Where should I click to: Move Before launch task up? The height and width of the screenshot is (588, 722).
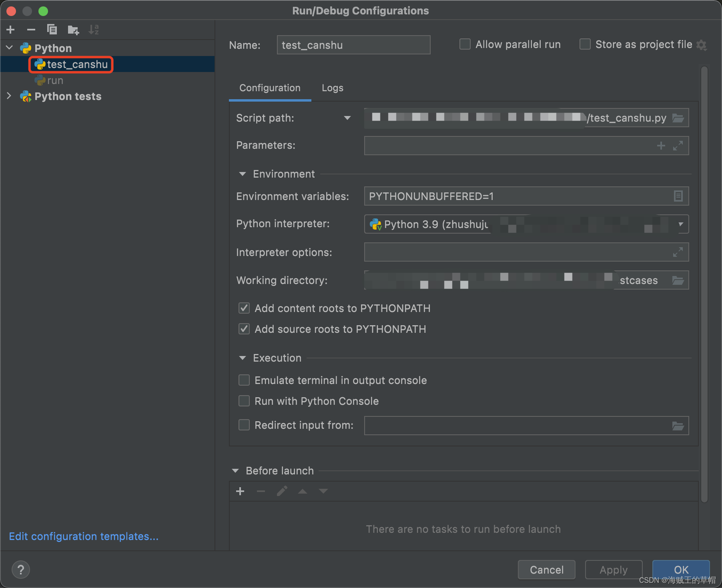[x=303, y=491]
